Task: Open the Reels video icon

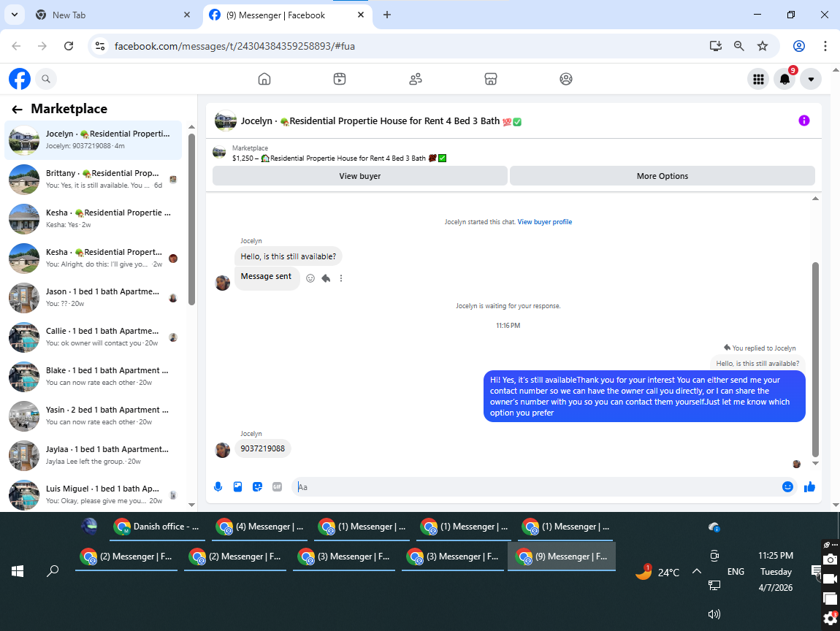Action: (x=340, y=79)
